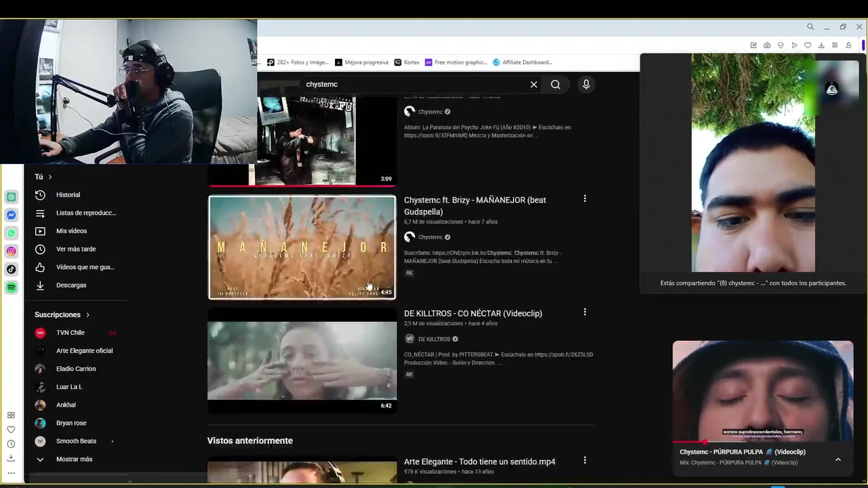The width and height of the screenshot is (868, 488).
Task: Open Instagram in the Opera sidebar
Action: click(12, 251)
